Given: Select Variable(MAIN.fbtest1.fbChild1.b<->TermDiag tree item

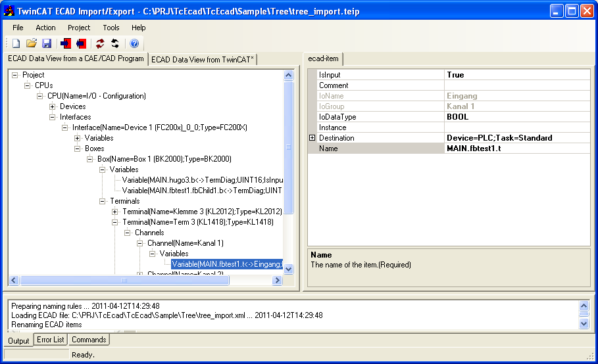Looking at the screenshot, I should tap(202, 191).
